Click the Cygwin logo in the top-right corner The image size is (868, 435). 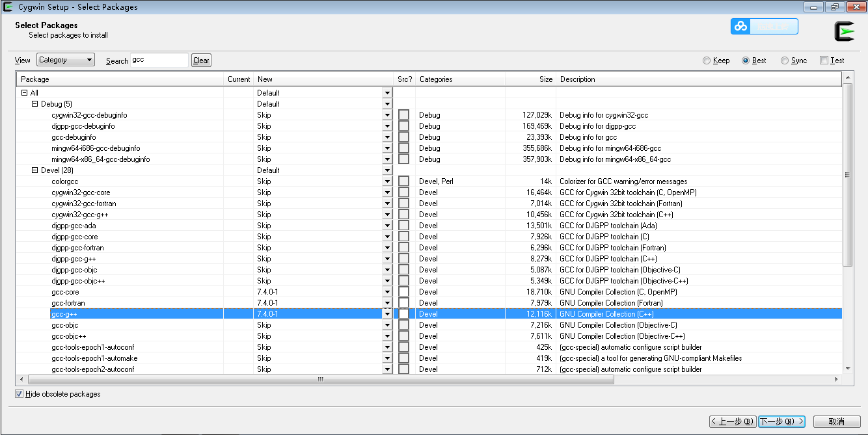pos(846,29)
